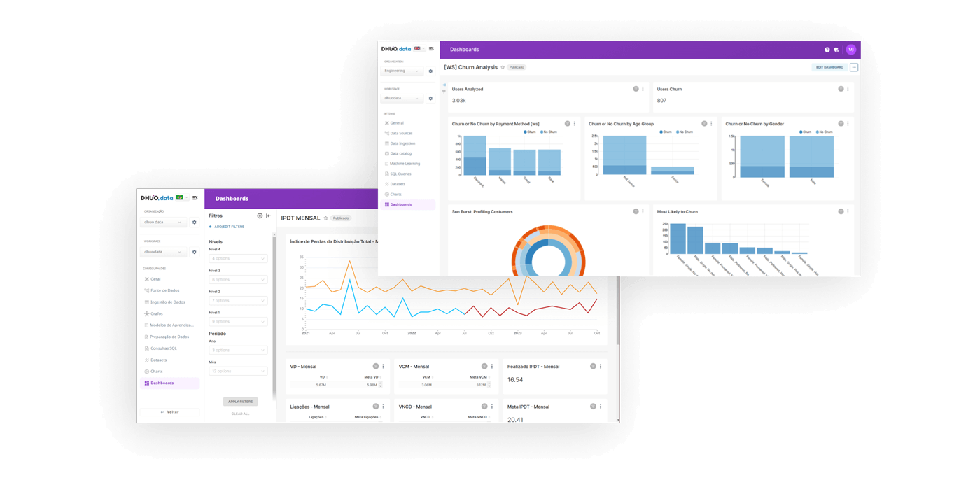Go to Consultas SQL in IPDT sidebar

click(162, 348)
